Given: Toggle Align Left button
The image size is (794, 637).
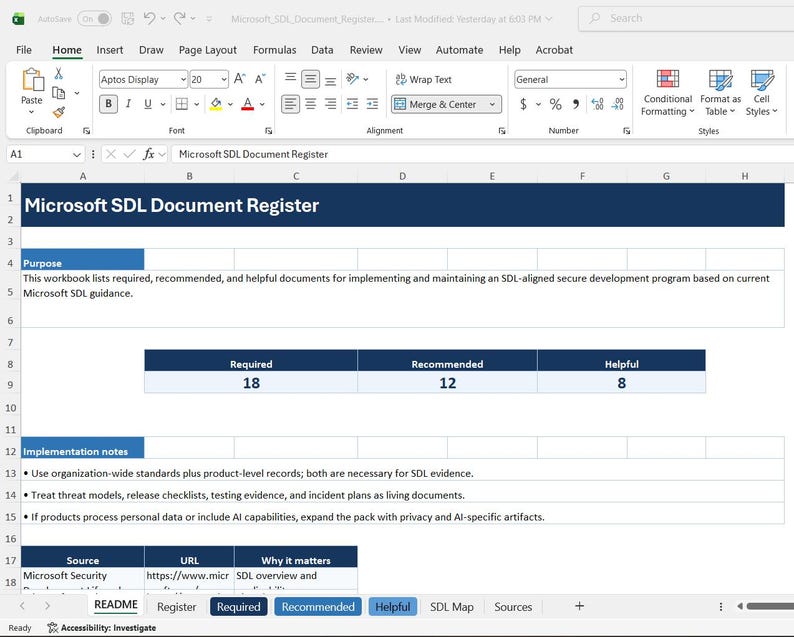Looking at the screenshot, I should click(290, 104).
